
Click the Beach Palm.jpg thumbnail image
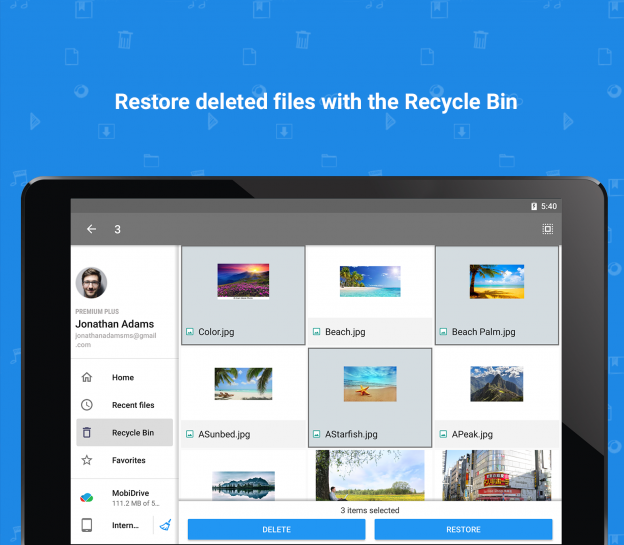[x=497, y=281]
